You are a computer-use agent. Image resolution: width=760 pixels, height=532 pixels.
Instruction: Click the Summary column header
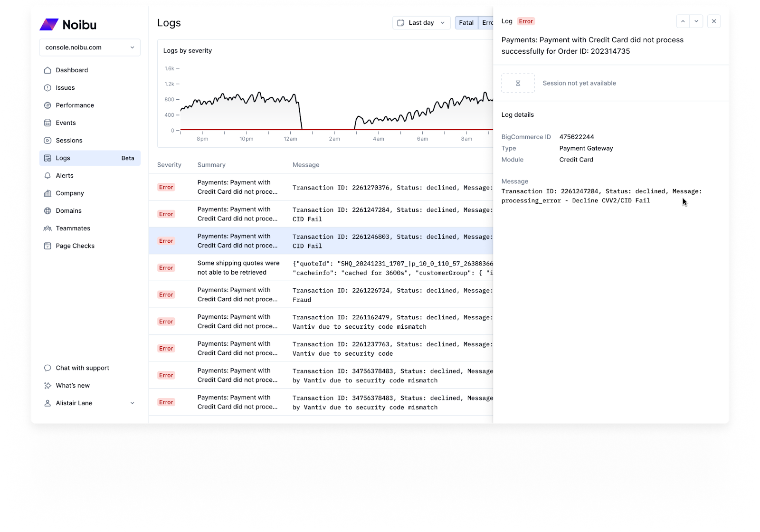[211, 165]
